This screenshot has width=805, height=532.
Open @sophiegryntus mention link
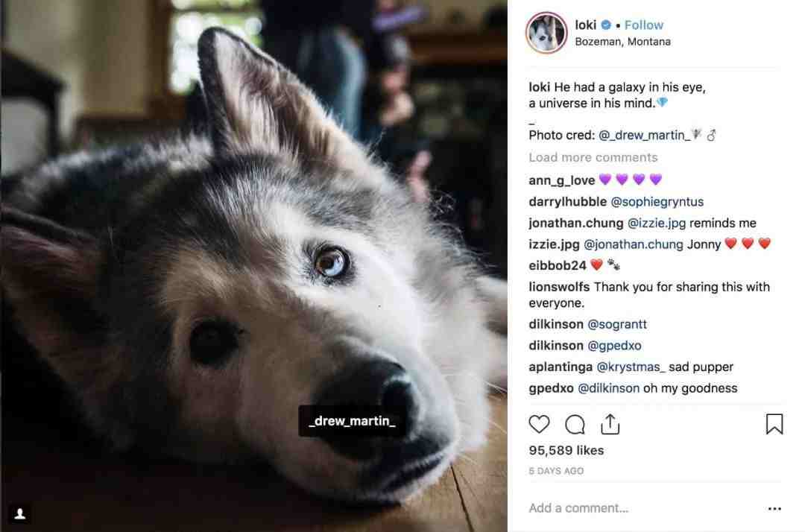pyautogui.click(x=657, y=202)
